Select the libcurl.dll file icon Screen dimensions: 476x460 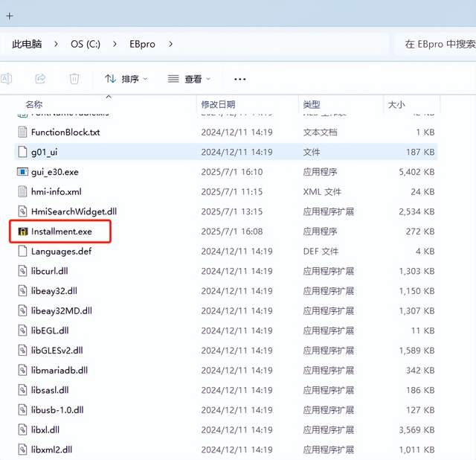[x=23, y=271]
